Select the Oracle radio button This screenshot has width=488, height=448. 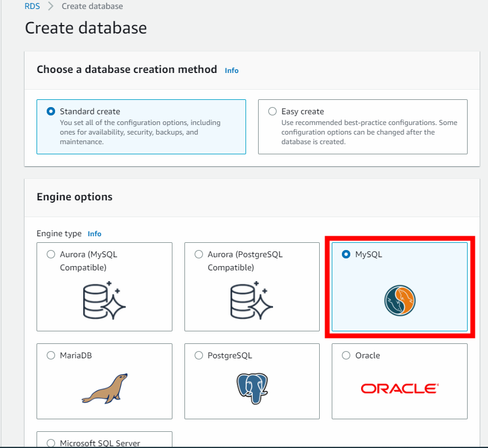[x=345, y=355]
